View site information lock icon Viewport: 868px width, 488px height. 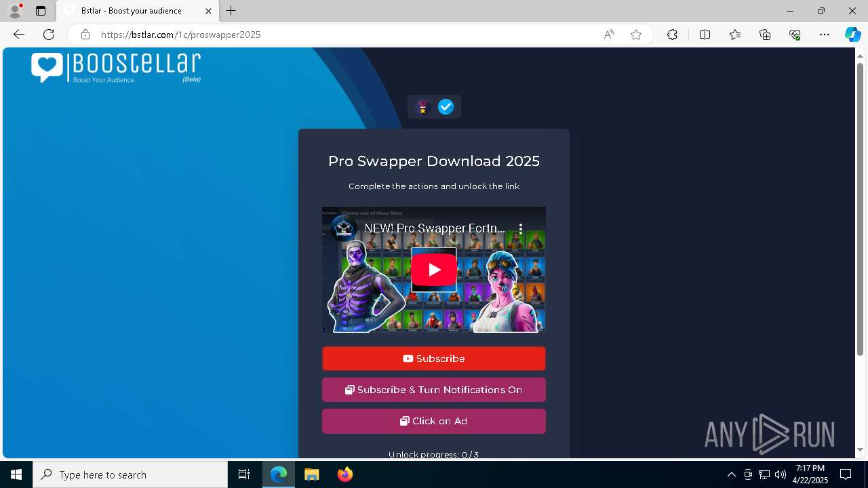pyautogui.click(x=85, y=35)
